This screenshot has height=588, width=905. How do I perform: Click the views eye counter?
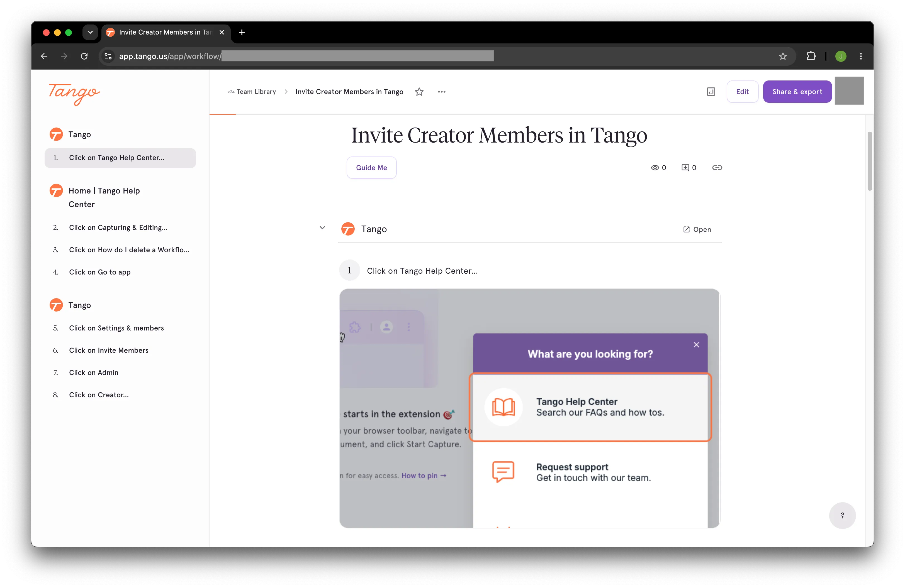pyautogui.click(x=658, y=168)
